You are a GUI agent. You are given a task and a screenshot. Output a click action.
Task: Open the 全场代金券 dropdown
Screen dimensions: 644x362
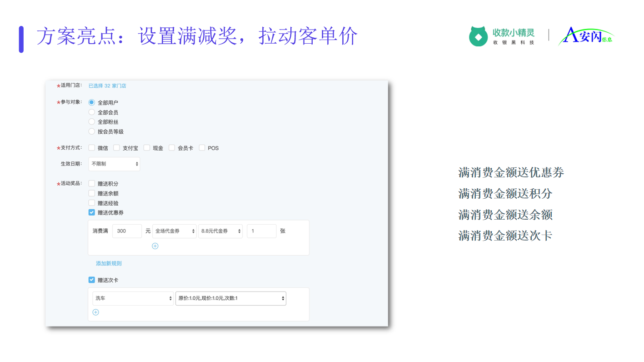click(x=175, y=231)
